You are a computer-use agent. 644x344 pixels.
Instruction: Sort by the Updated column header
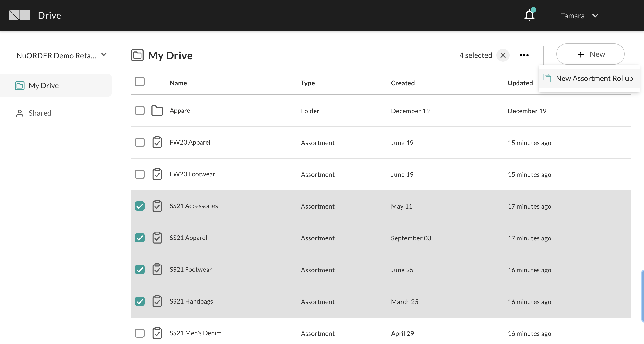[x=520, y=83]
